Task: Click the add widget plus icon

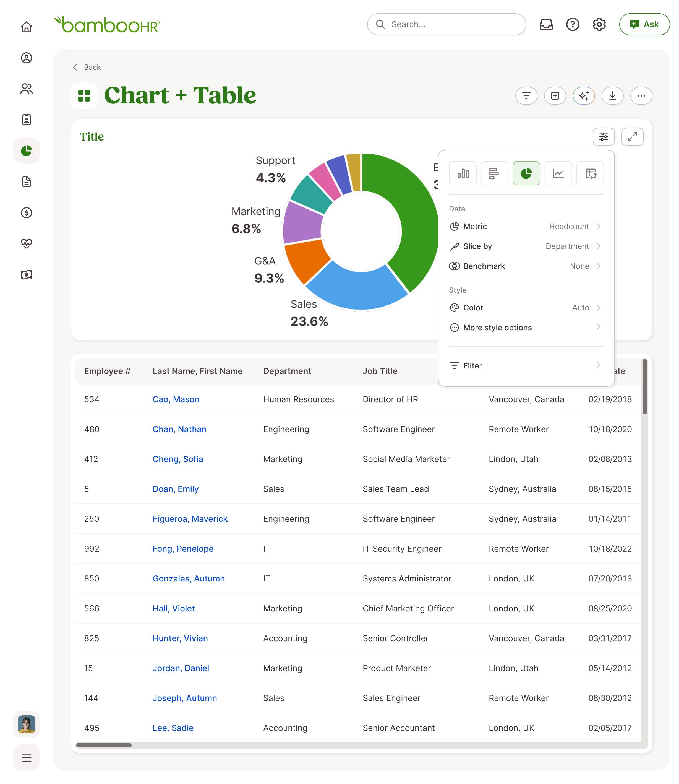Action: pyautogui.click(x=555, y=95)
